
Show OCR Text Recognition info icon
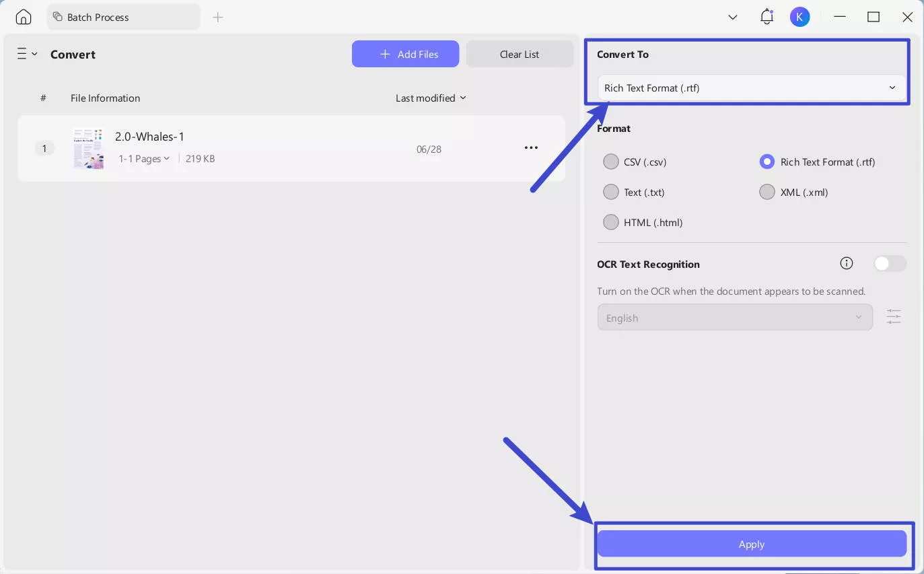click(x=847, y=263)
